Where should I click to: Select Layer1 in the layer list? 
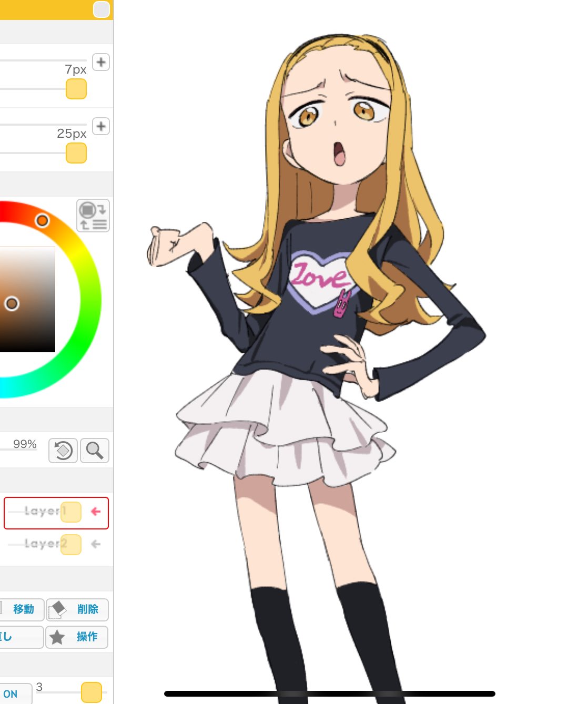(x=56, y=513)
